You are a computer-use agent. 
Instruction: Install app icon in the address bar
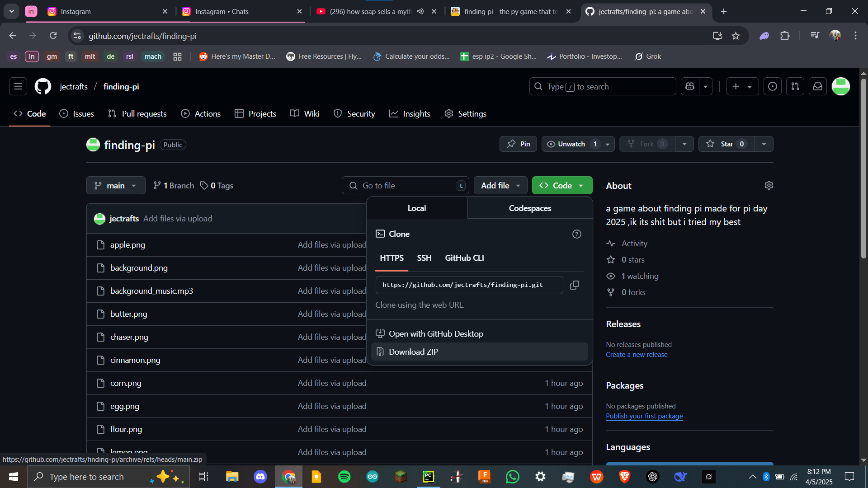(717, 36)
